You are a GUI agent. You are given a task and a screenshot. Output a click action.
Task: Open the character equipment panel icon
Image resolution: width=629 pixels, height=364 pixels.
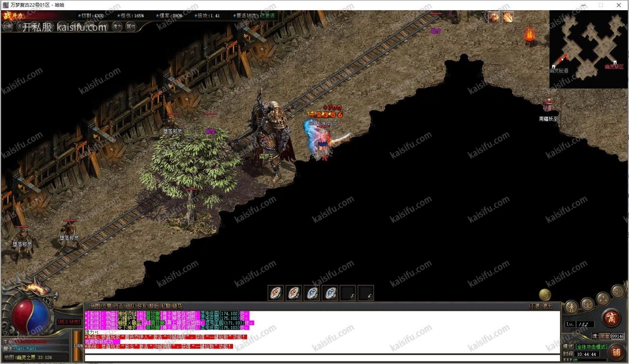[x=571, y=307]
